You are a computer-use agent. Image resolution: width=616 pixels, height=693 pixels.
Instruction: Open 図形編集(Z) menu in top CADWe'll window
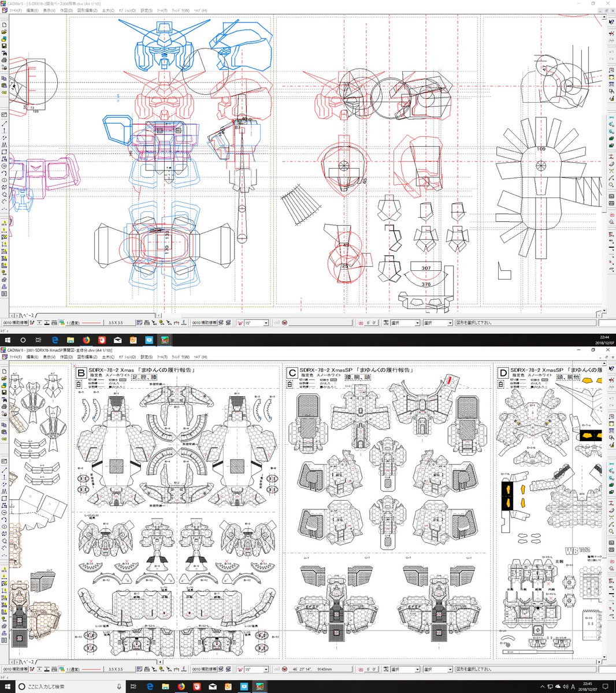click(87, 10)
